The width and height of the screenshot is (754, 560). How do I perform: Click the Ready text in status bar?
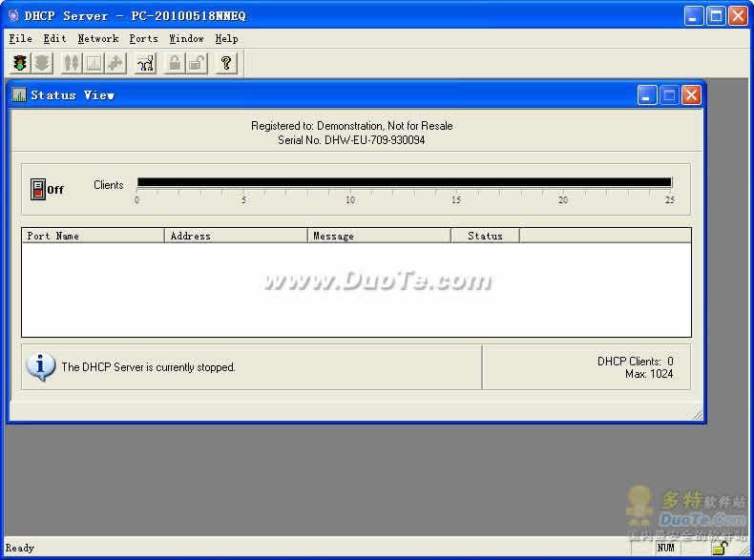20,548
